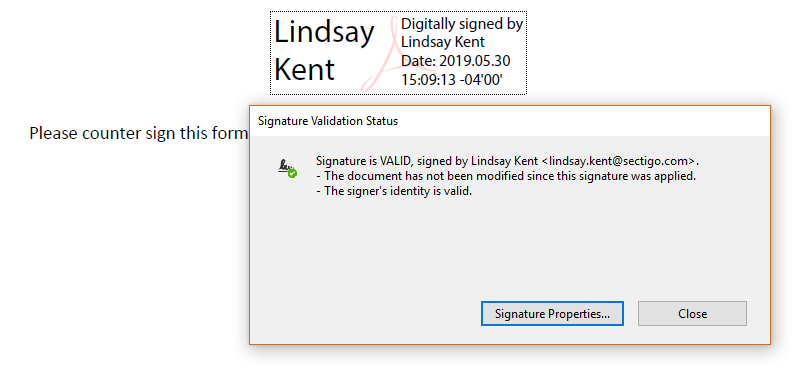This screenshot has width=803, height=368.
Task: Click the 15:09:13 -04'00' timestamp
Action: [452, 79]
